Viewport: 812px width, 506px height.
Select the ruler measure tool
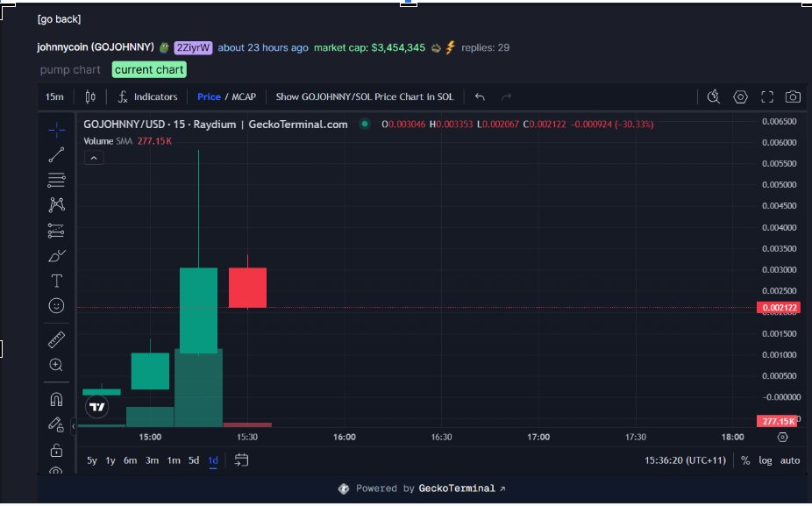pyautogui.click(x=56, y=339)
